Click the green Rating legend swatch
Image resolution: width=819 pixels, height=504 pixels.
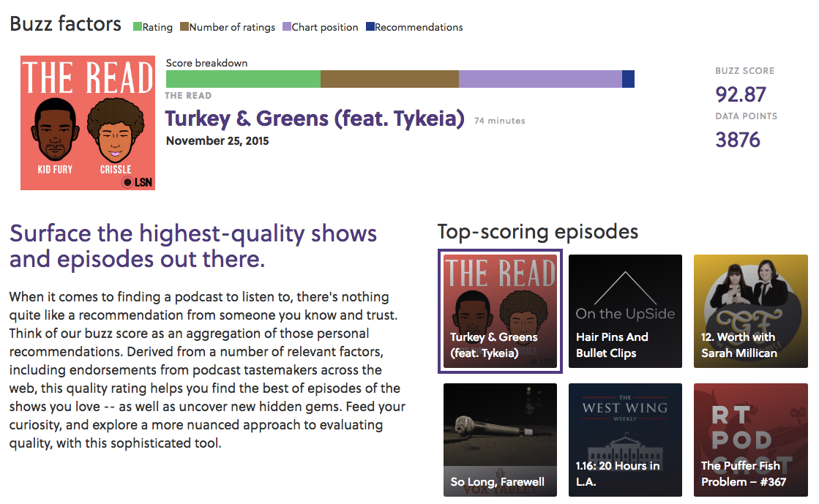[x=138, y=26]
